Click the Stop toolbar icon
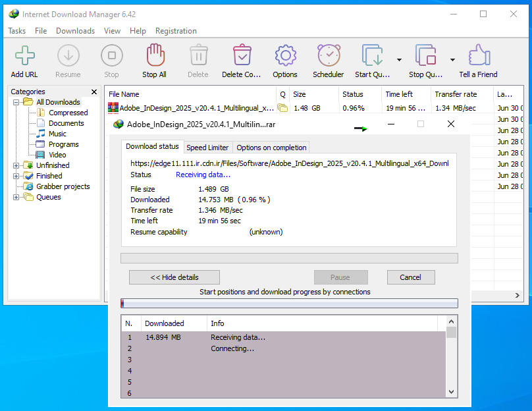532x411 pixels. (112, 55)
